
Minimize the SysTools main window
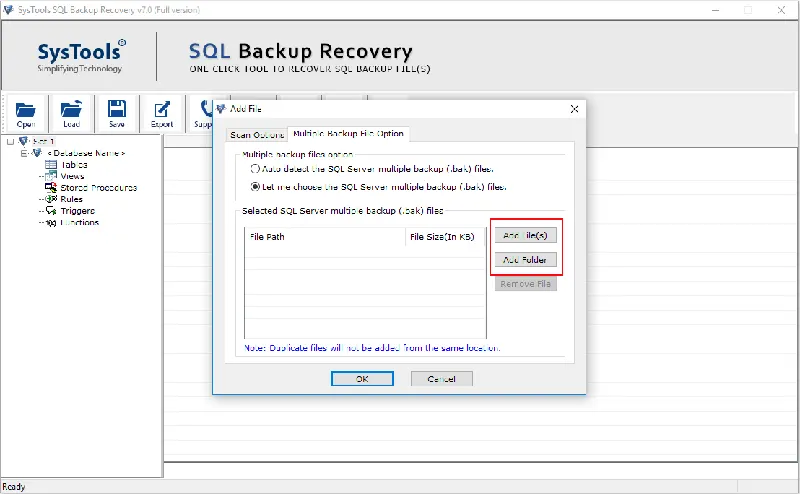click(x=715, y=10)
